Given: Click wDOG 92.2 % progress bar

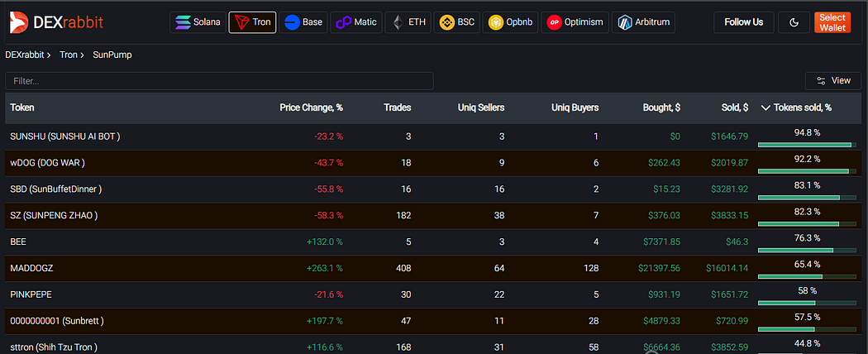Looking at the screenshot, I should [807, 171].
